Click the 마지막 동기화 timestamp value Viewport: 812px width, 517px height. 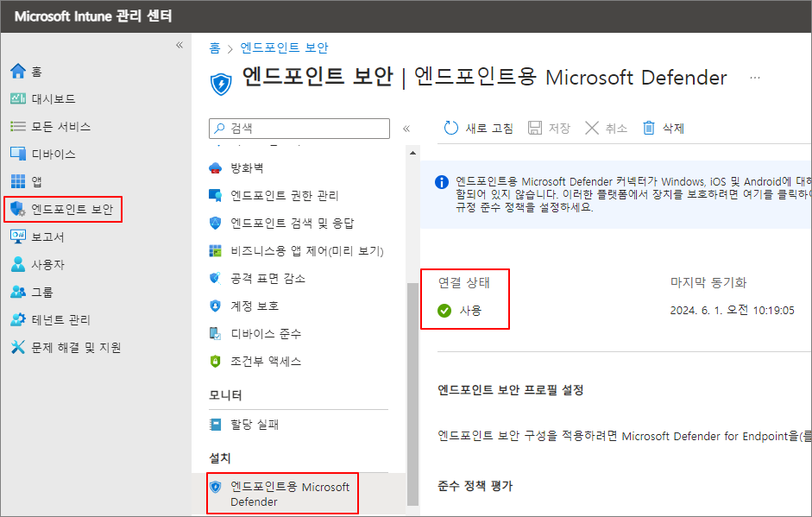point(733,311)
